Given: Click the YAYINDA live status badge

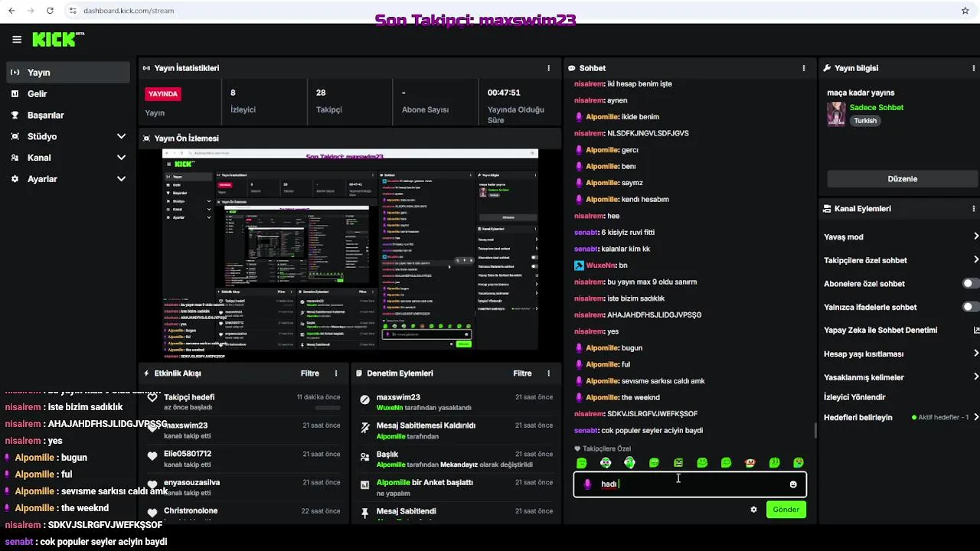Looking at the screenshot, I should (x=163, y=93).
